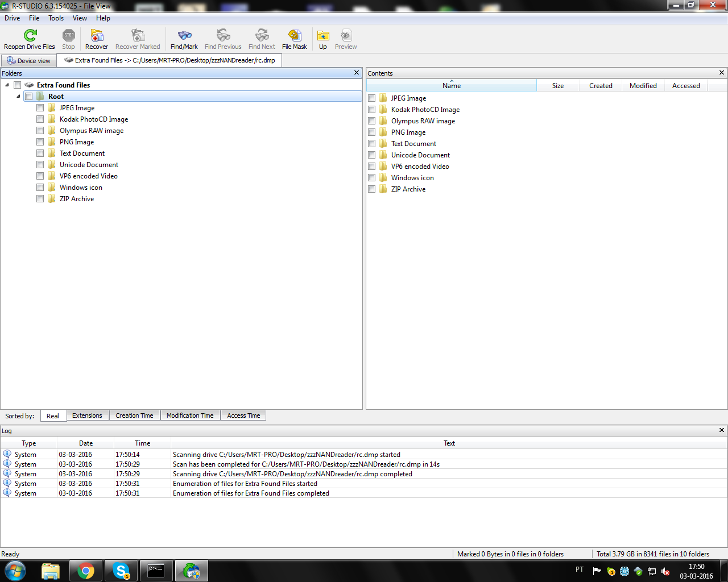Open the Tools menu
Image resolution: width=728 pixels, height=582 pixels.
point(56,18)
